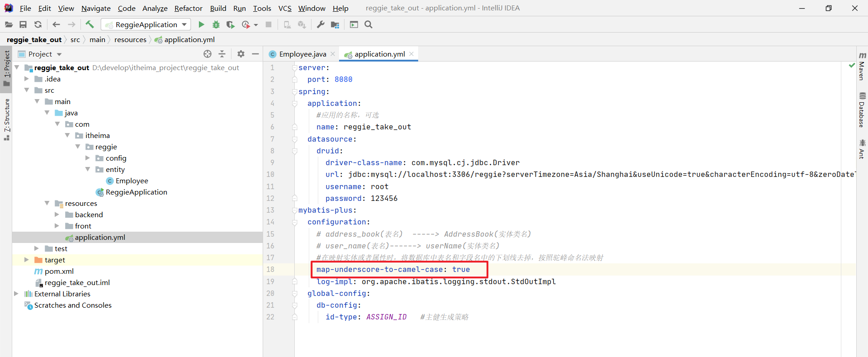This screenshot has height=357, width=868.
Task: Collapse the reggie_take_out root node
Action: [17, 67]
